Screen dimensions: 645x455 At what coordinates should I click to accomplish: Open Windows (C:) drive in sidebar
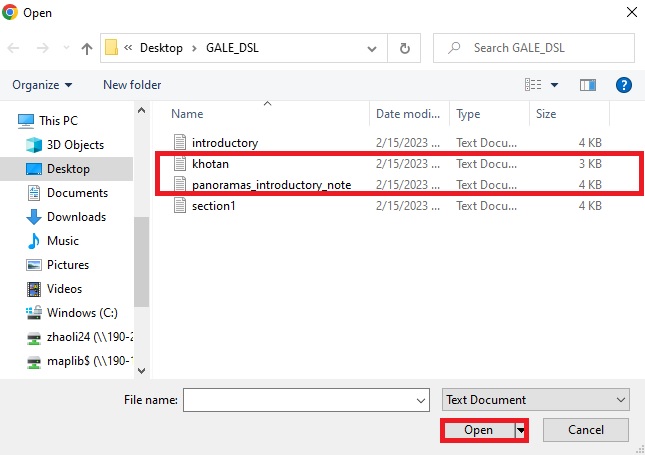(72, 313)
